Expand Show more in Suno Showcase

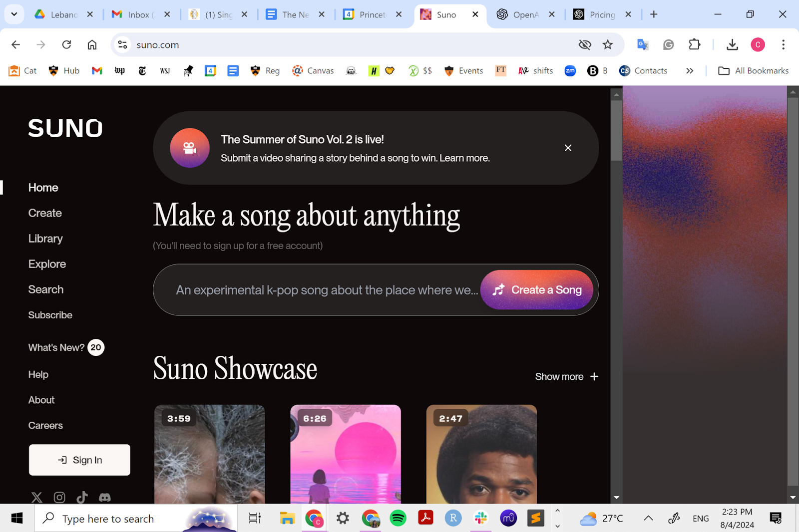(567, 377)
